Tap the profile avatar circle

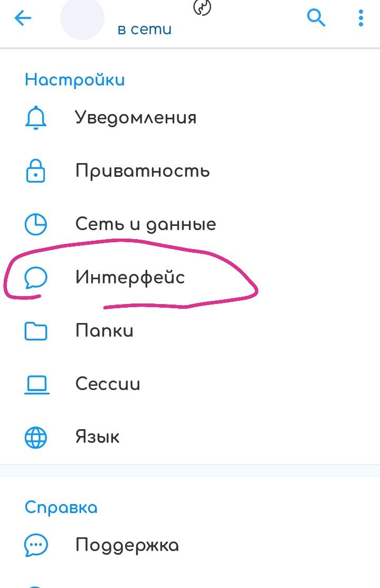(x=82, y=18)
